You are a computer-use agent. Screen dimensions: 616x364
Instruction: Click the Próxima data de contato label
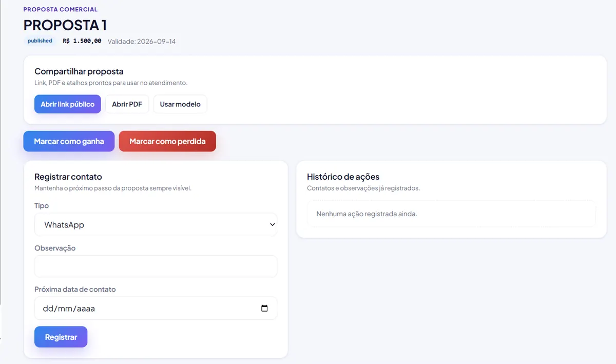pos(75,290)
